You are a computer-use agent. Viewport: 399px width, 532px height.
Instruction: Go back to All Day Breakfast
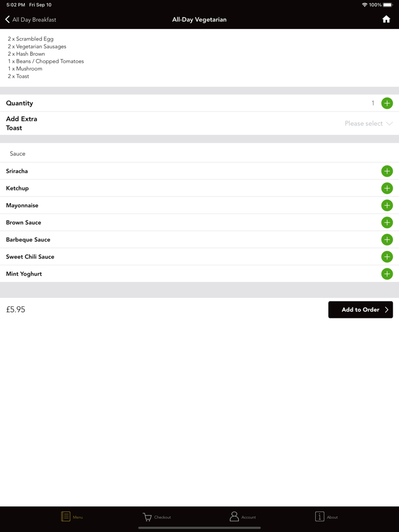[x=31, y=19]
